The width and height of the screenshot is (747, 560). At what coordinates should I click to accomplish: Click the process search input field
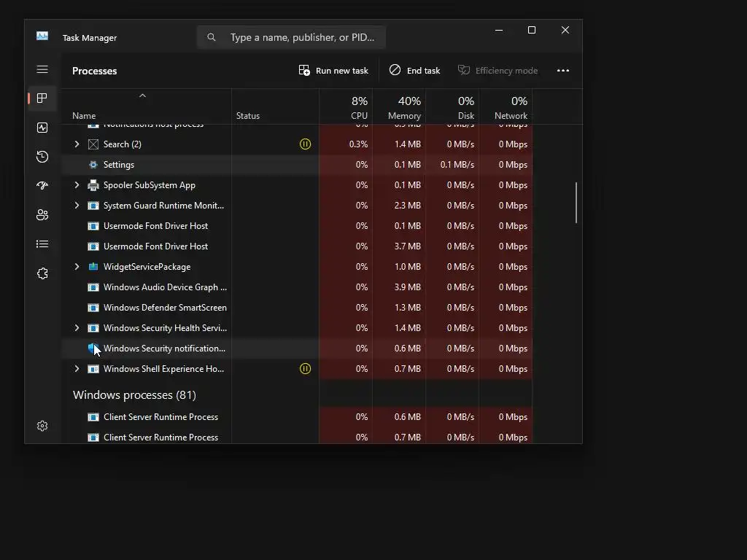[x=291, y=37]
